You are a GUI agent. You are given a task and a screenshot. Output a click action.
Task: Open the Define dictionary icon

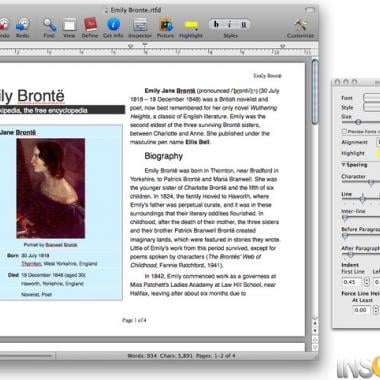coord(90,24)
